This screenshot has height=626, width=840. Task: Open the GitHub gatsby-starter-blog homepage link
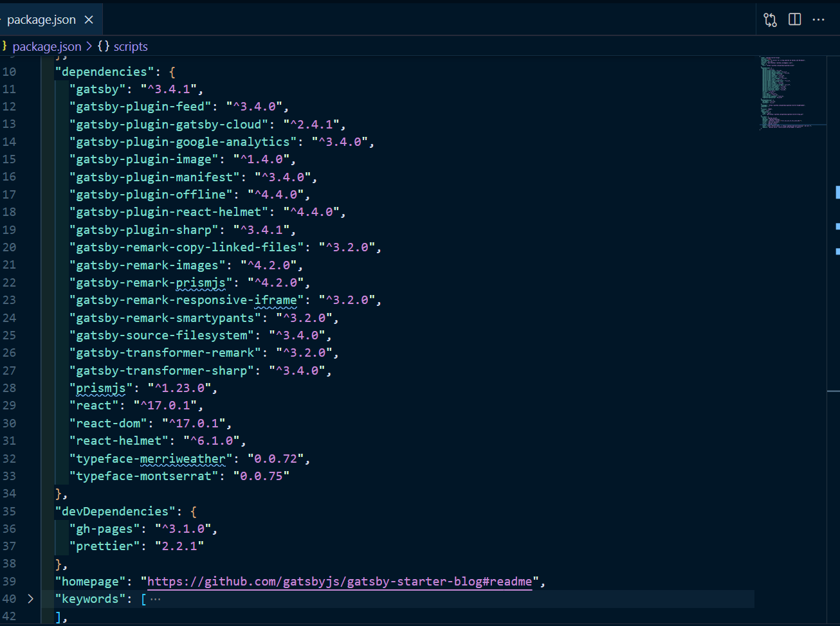(x=340, y=582)
